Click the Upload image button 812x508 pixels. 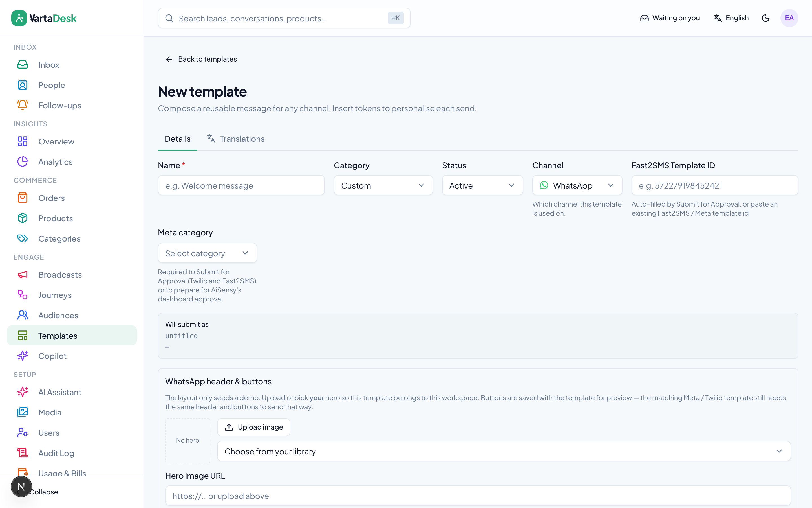(x=254, y=427)
